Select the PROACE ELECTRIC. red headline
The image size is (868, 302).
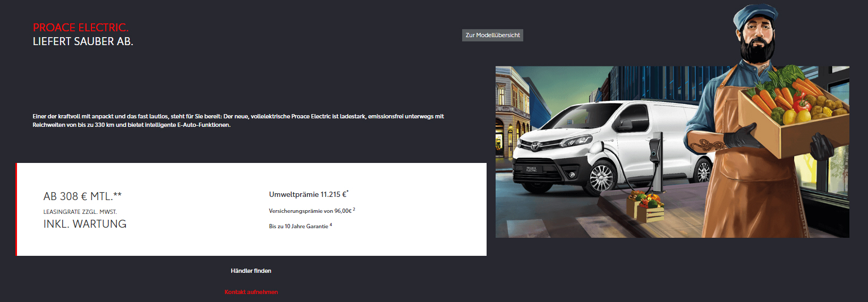click(x=81, y=28)
